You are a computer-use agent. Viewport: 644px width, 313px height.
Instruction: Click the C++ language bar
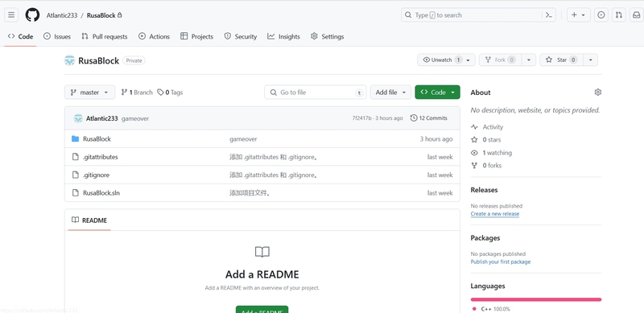(x=536, y=299)
